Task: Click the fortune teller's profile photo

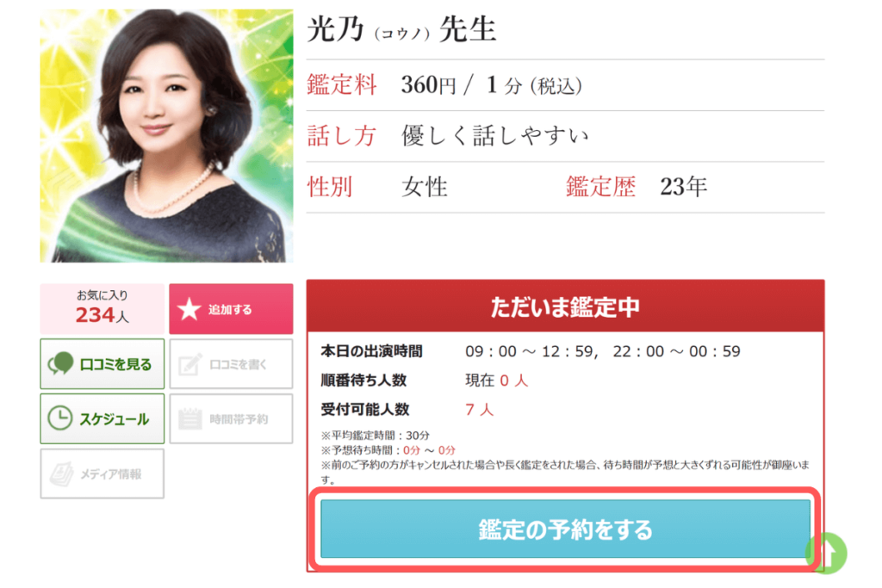Action: 166,135
